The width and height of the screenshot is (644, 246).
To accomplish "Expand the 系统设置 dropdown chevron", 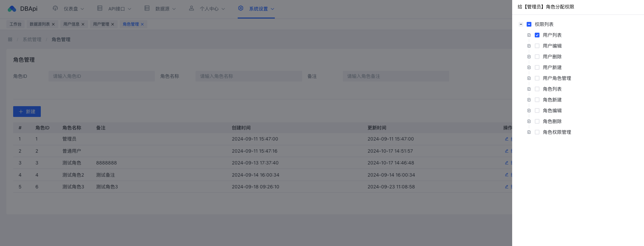I will coord(272,9).
